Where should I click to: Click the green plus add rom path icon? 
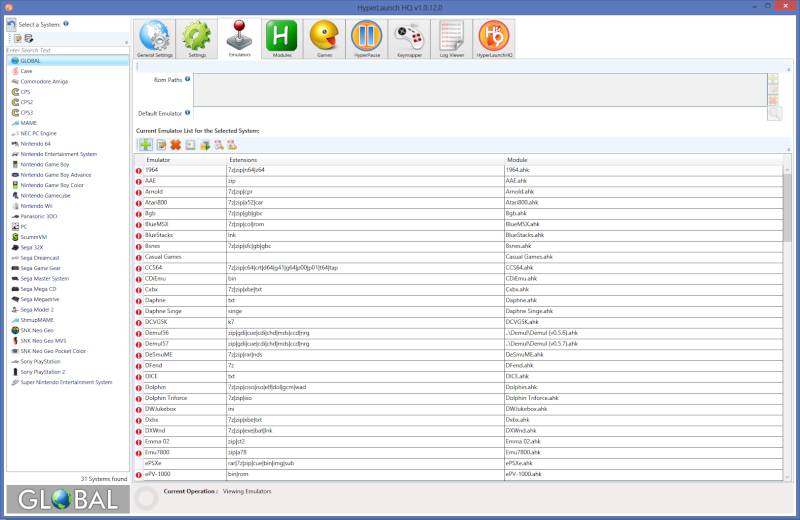pos(773,79)
